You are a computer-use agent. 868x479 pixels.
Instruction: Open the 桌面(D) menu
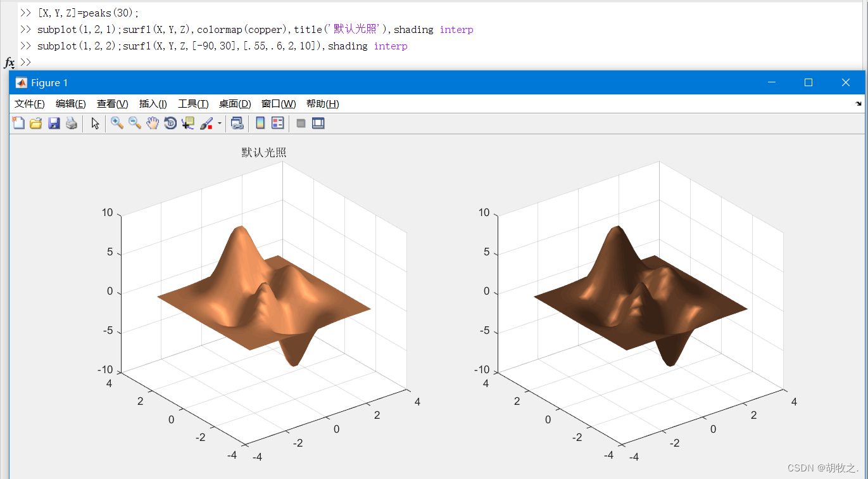pos(236,104)
